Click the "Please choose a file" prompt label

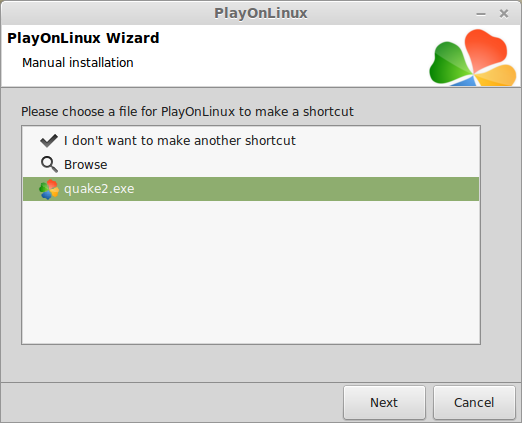(187, 112)
